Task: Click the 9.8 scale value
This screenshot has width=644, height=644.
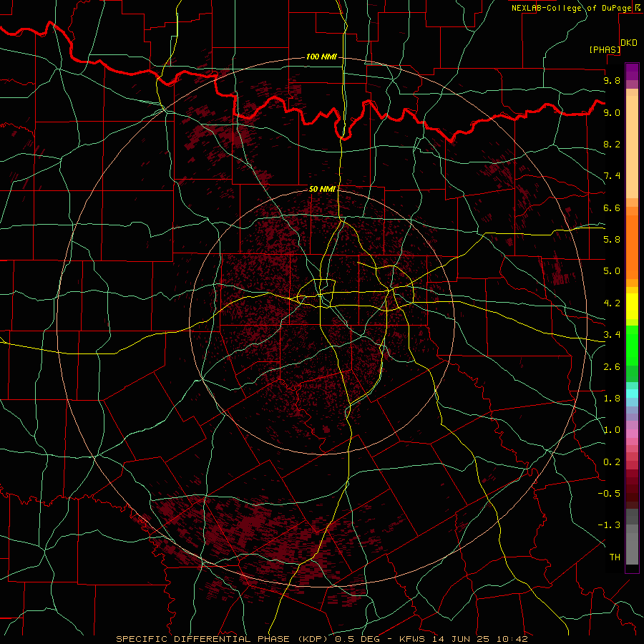Action: (612, 80)
